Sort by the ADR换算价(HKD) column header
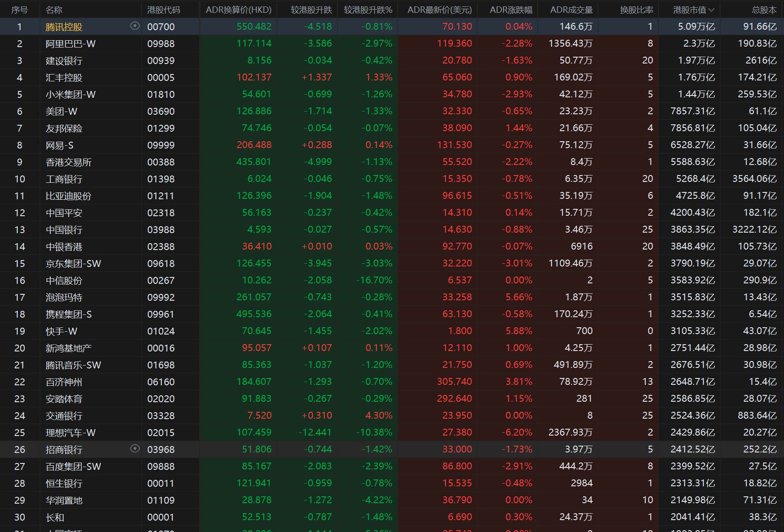The image size is (784, 532). (x=238, y=10)
